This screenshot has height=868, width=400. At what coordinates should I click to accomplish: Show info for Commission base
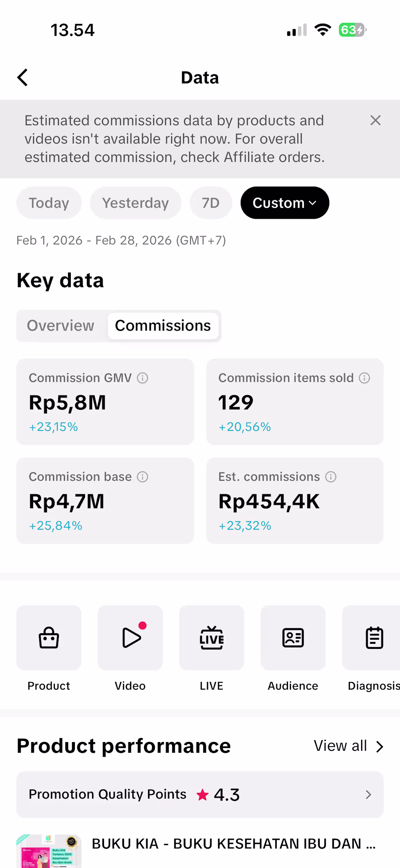143,477
